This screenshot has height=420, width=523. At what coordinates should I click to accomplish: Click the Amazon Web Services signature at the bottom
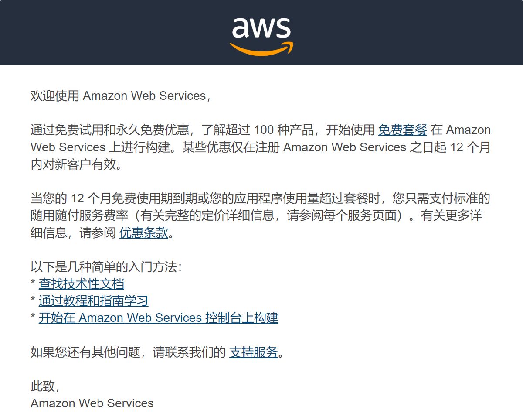92,403
